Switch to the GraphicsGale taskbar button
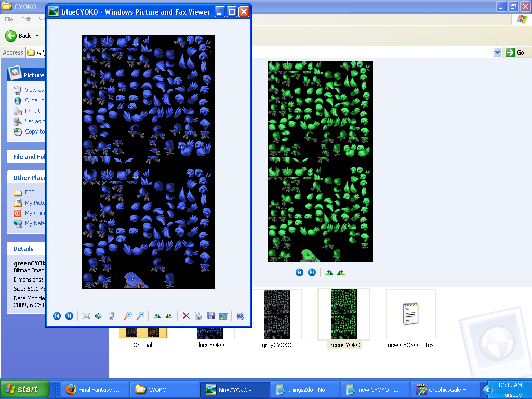Viewport: 532px width, 399px height. [x=445, y=390]
